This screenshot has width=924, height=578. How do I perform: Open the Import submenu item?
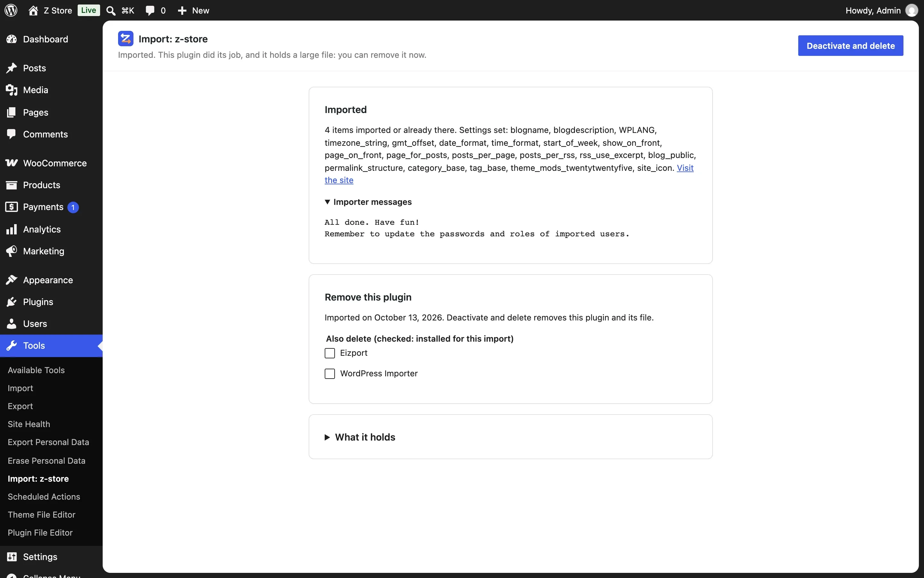[x=20, y=388]
